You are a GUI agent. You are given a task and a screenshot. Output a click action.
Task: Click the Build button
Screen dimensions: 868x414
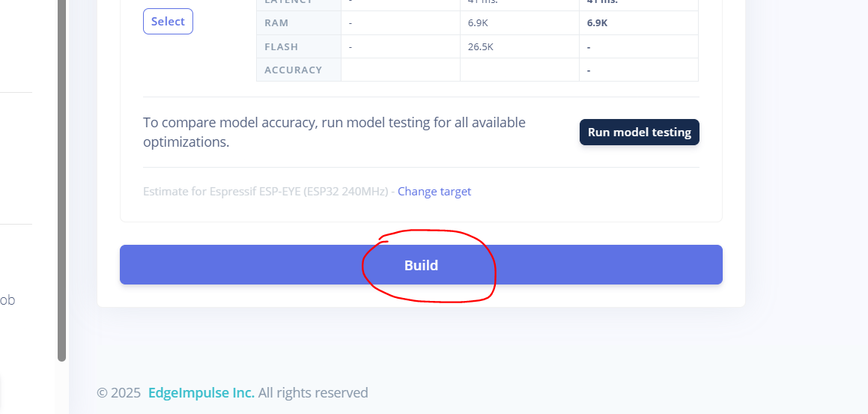[x=421, y=265]
